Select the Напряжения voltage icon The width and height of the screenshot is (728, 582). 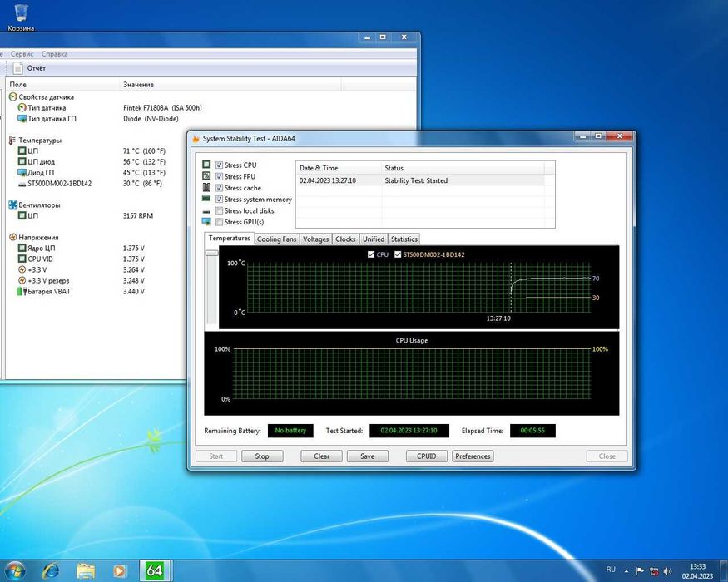click(x=13, y=237)
